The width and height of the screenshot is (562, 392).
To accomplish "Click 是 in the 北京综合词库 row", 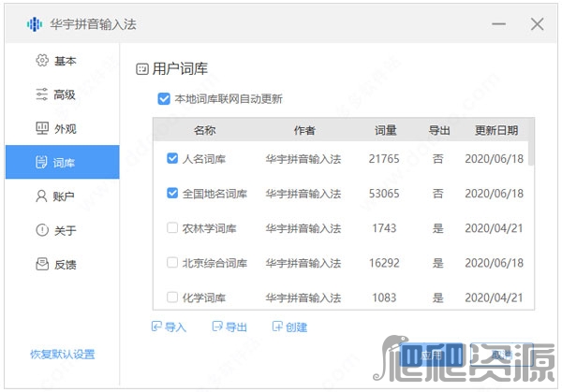I will point(437,263).
